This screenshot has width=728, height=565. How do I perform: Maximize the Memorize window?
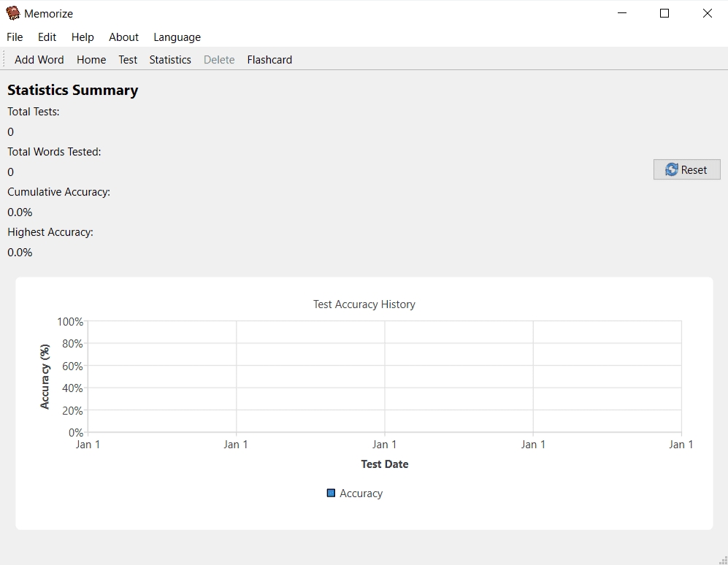664,13
